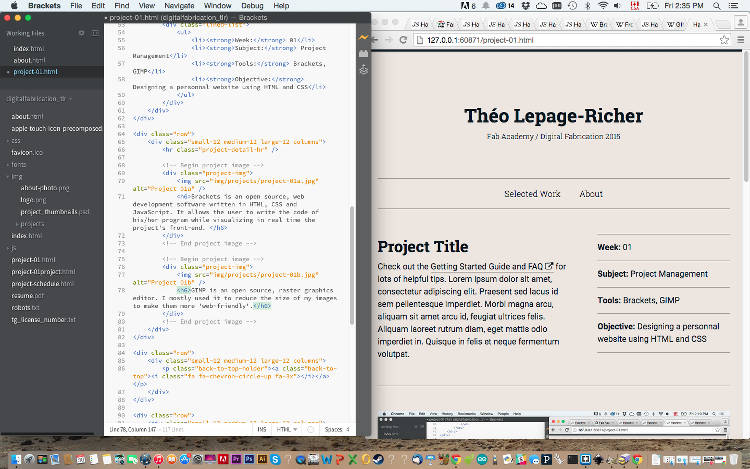
Task: Open resume.pdf in file tree
Action: [x=27, y=295]
